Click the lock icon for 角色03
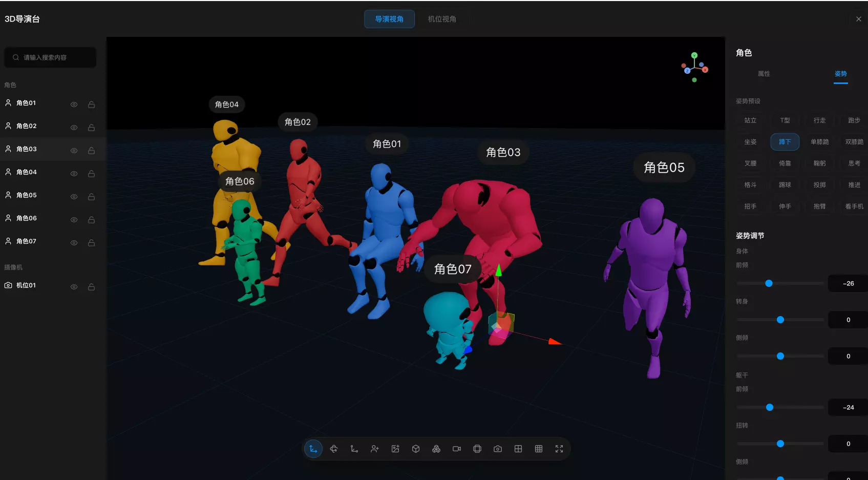This screenshot has width=868, height=480. point(91,151)
